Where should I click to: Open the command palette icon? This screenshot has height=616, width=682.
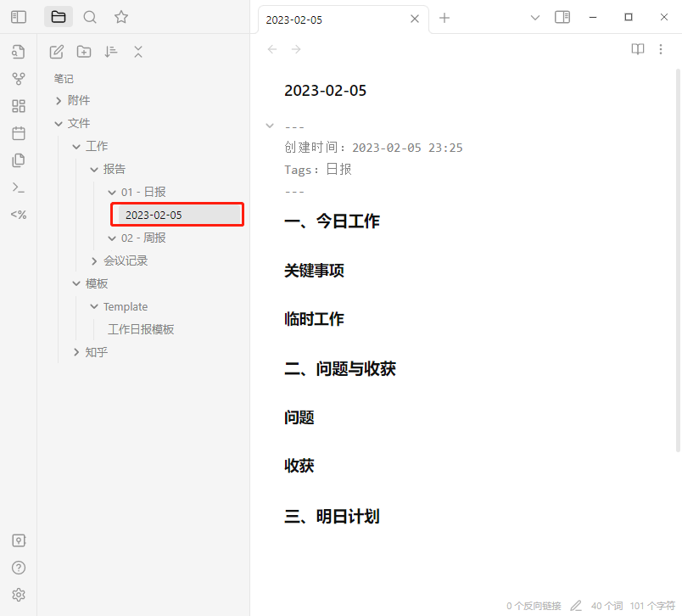[19, 188]
